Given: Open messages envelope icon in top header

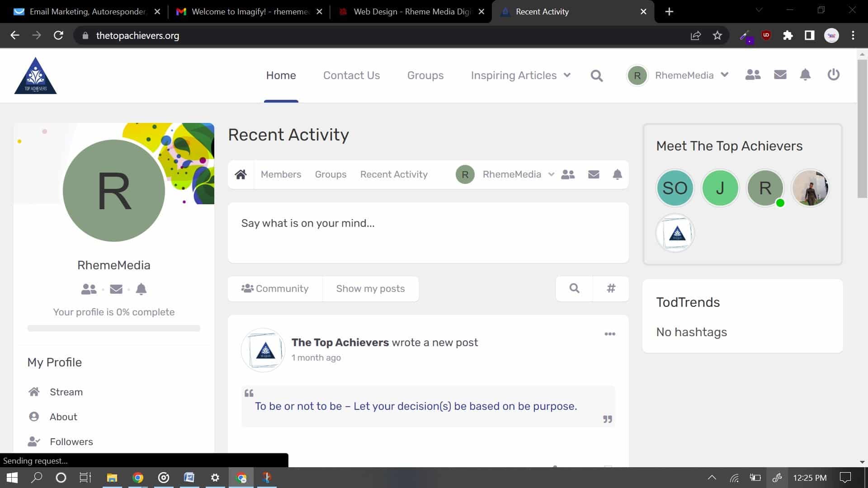Looking at the screenshot, I should click(x=780, y=75).
